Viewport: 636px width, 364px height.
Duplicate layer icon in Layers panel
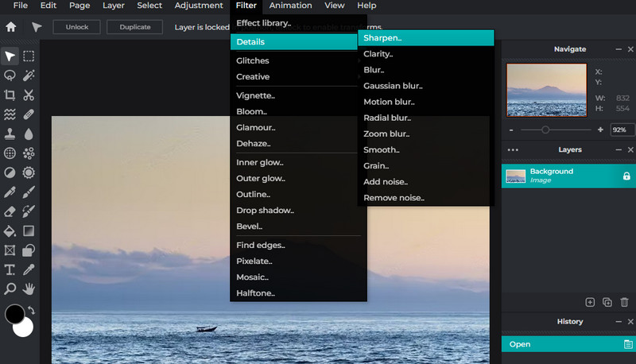(607, 302)
